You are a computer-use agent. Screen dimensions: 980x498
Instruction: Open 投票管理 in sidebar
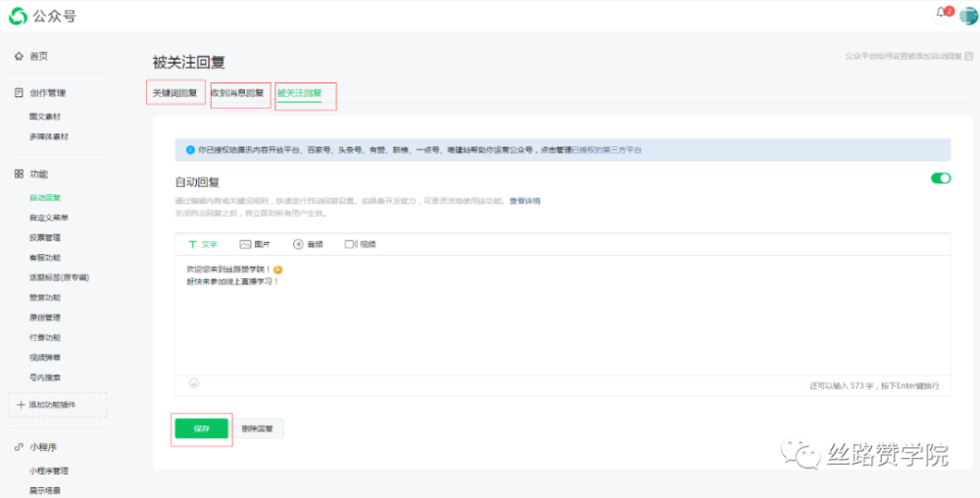pyautogui.click(x=45, y=237)
